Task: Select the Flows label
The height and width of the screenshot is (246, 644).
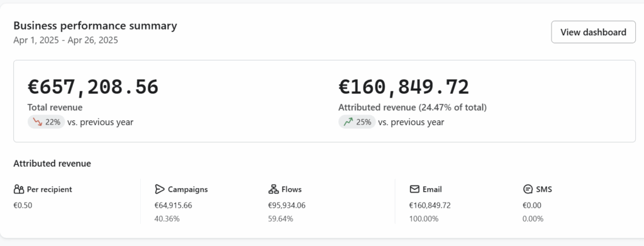Action: tap(292, 189)
